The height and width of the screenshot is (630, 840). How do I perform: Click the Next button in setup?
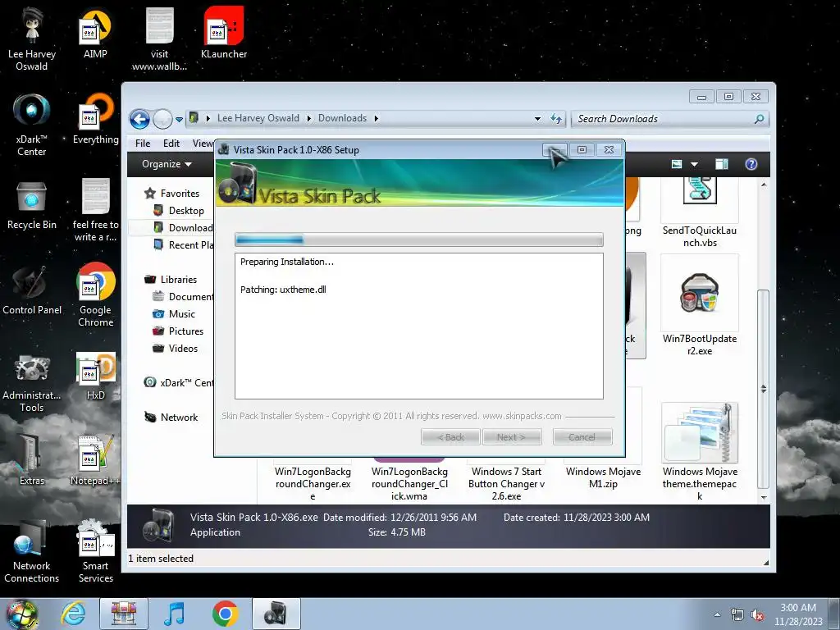(x=512, y=437)
